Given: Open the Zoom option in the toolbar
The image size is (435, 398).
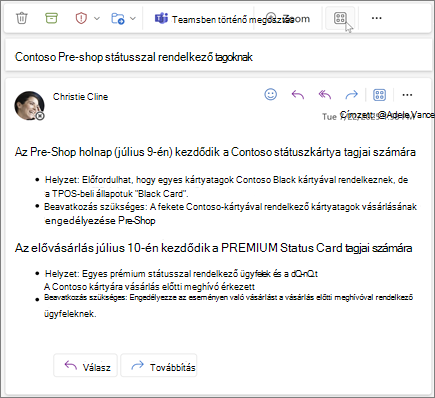Looking at the screenshot, I should (289, 18).
